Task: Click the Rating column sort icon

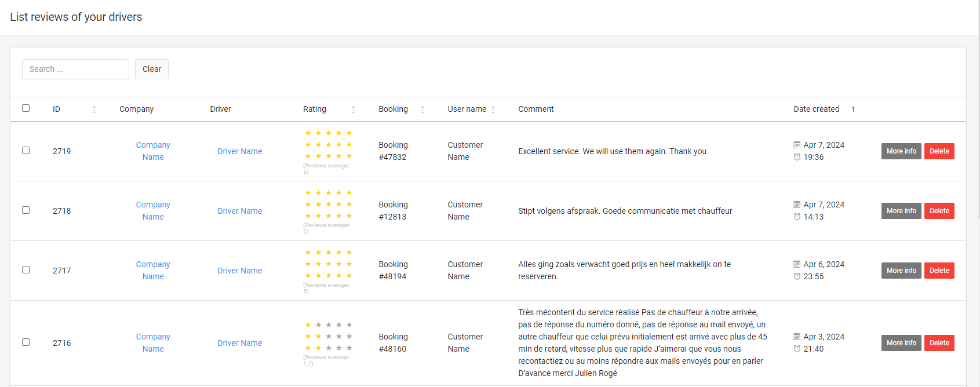Action: coord(353,109)
